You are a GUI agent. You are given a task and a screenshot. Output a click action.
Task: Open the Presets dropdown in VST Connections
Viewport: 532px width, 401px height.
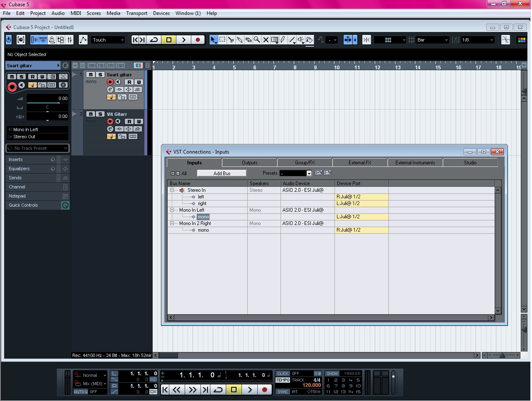pyautogui.click(x=295, y=173)
